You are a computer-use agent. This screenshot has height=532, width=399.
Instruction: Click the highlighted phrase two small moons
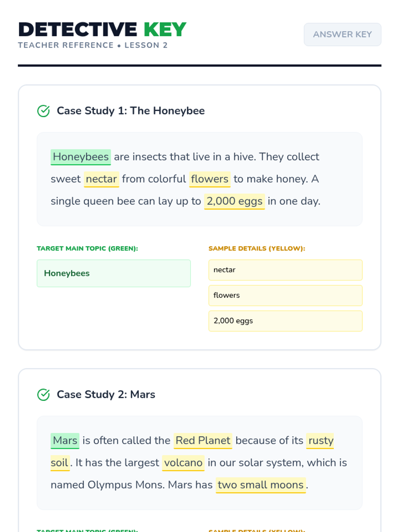pos(261,485)
